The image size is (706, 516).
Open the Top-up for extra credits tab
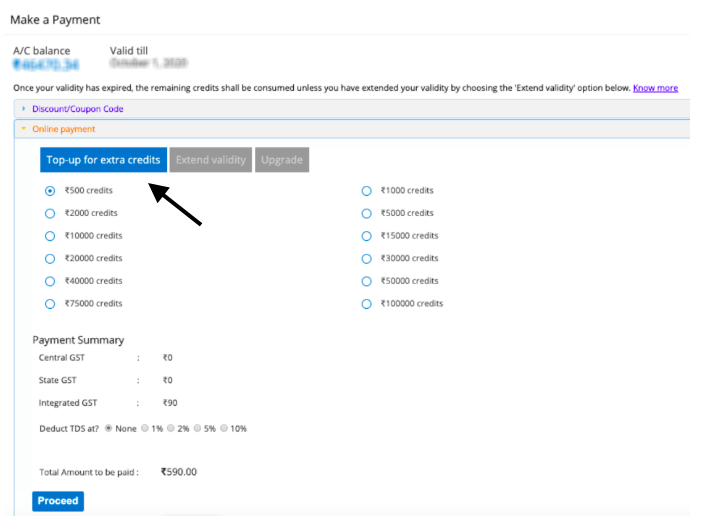click(103, 160)
